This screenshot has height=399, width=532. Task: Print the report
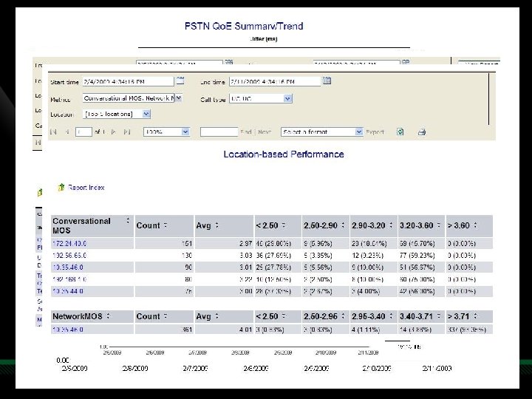[422, 132]
